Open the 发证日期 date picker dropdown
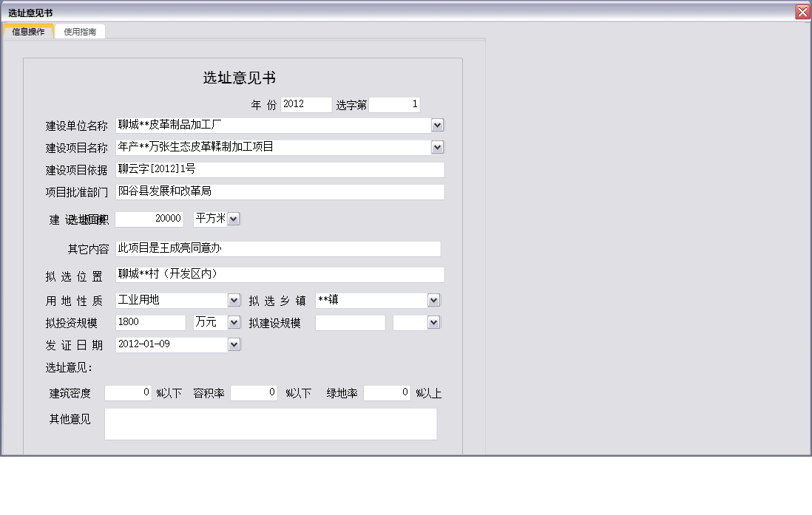This screenshot has width=812, height=515. coord(234,344)
